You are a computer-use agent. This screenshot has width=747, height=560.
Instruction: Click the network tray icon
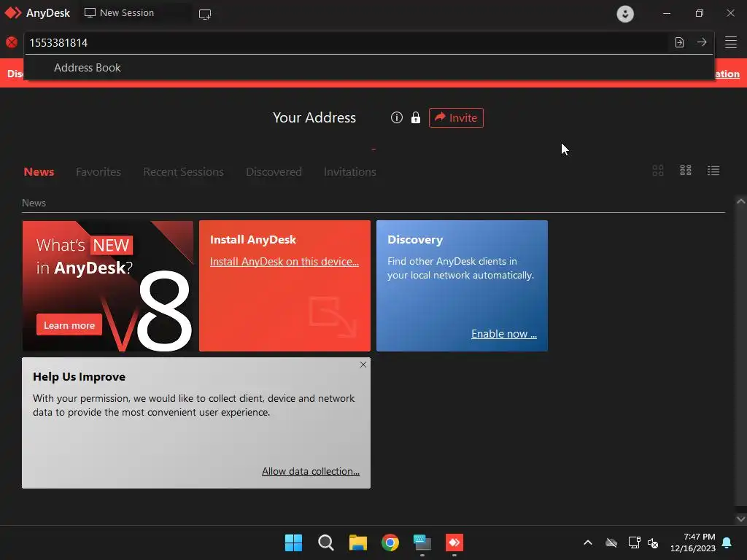[x=634, y=542]
